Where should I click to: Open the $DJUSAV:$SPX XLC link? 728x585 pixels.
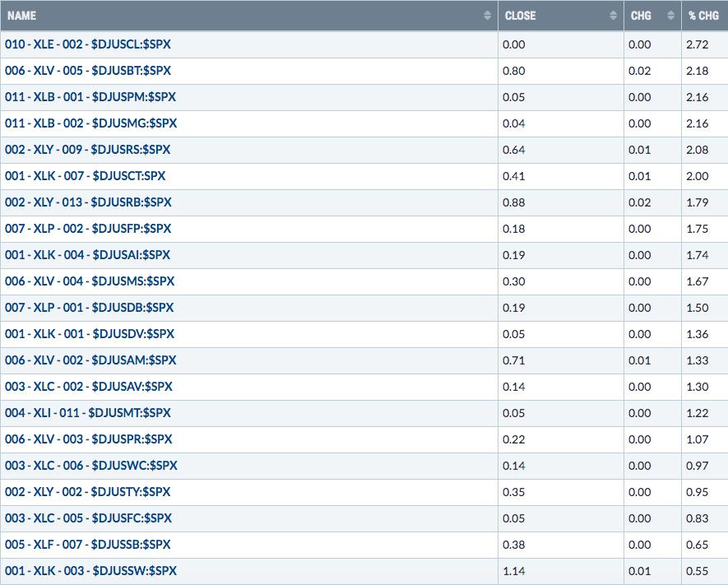89,386
